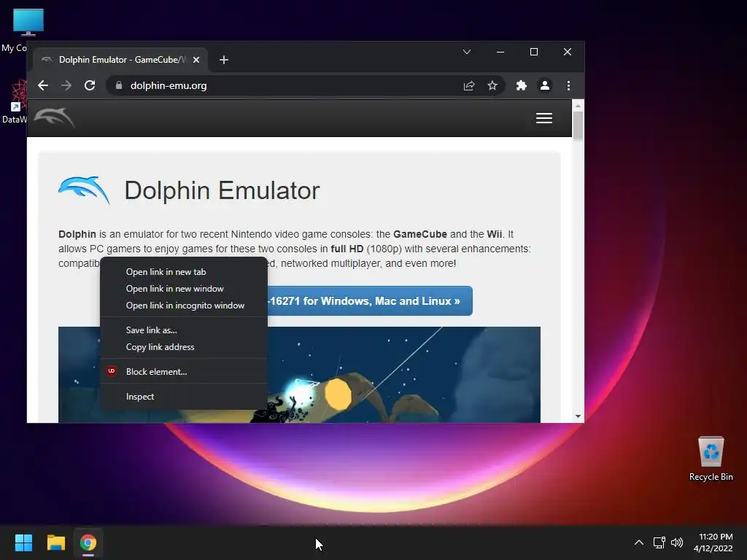Click the blue download button for Windows, Mac and Linux
The image size is (747, 560).
[x=370, y=301]
